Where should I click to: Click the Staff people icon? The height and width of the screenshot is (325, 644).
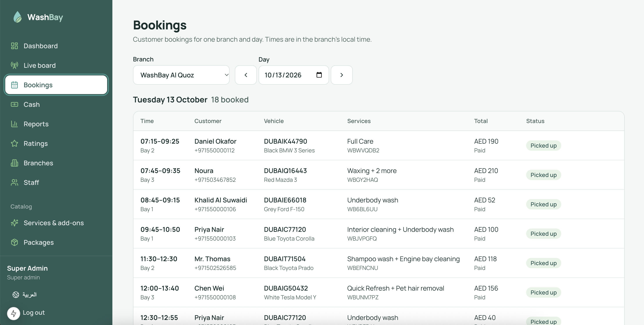pyautogui.click(x=14, y=182)
